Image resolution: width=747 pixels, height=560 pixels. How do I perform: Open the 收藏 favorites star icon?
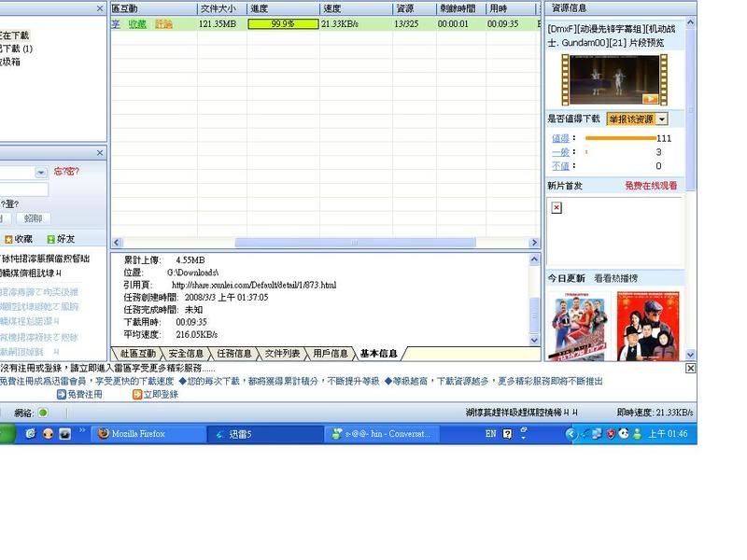pos(8,239)
